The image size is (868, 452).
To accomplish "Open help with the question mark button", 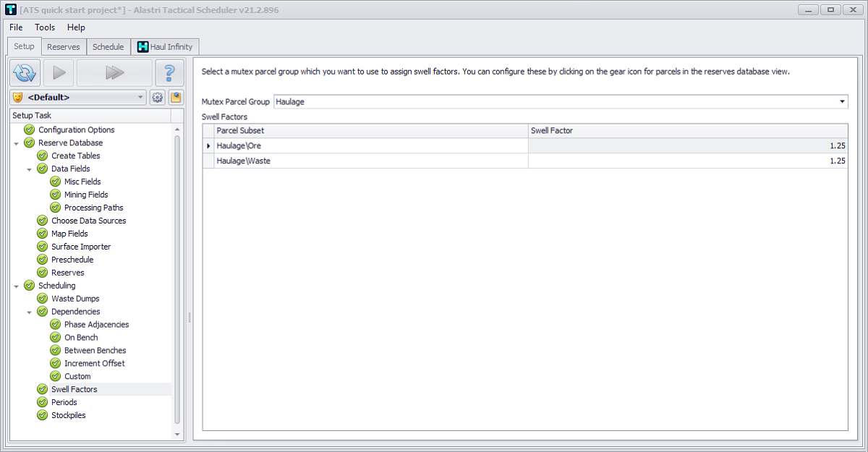I will coord(170,73).
